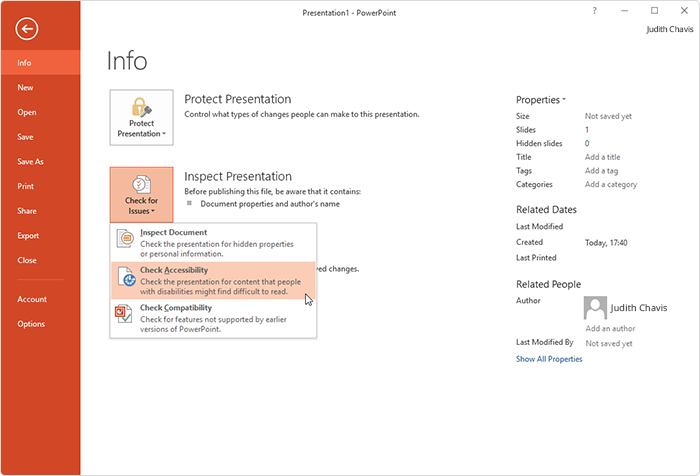Viewport: 700px width, 476px height.
Task: Click Show All Properties link
Action: (549, 359)
